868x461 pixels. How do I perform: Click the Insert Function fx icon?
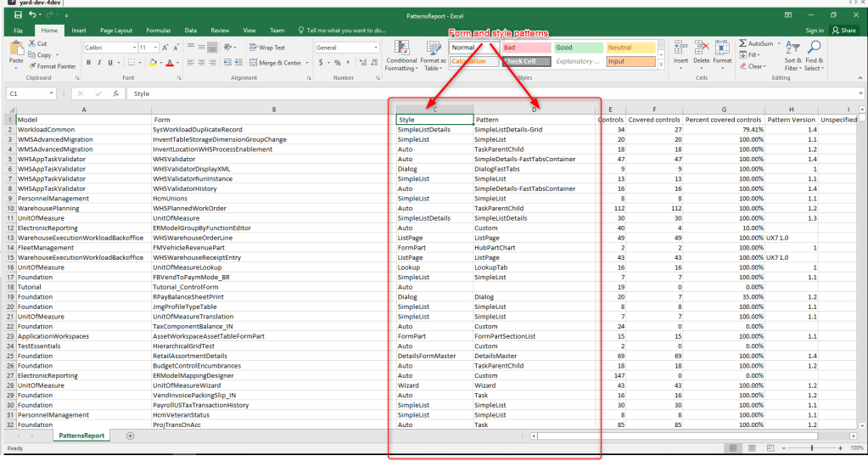(x=115, y=93)
